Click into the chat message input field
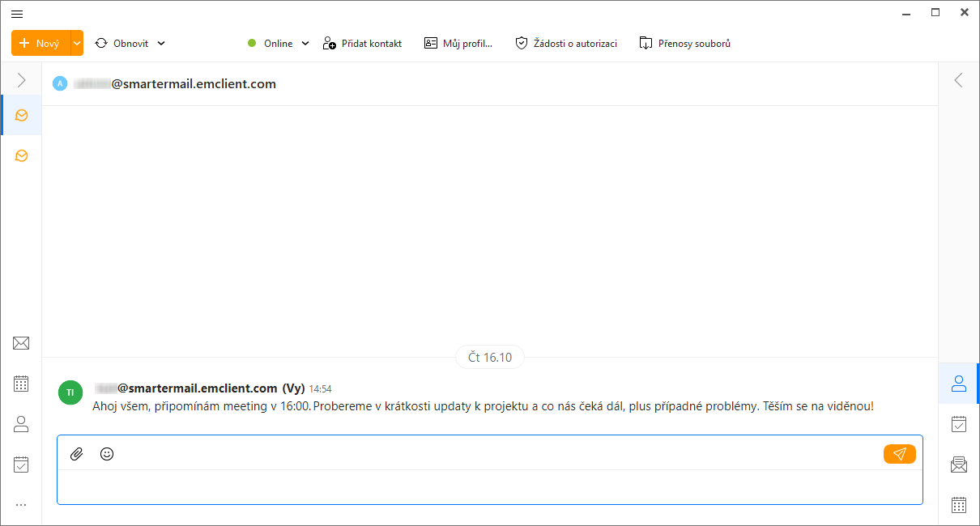Viewport: 980px width, 526px height. 489,487
